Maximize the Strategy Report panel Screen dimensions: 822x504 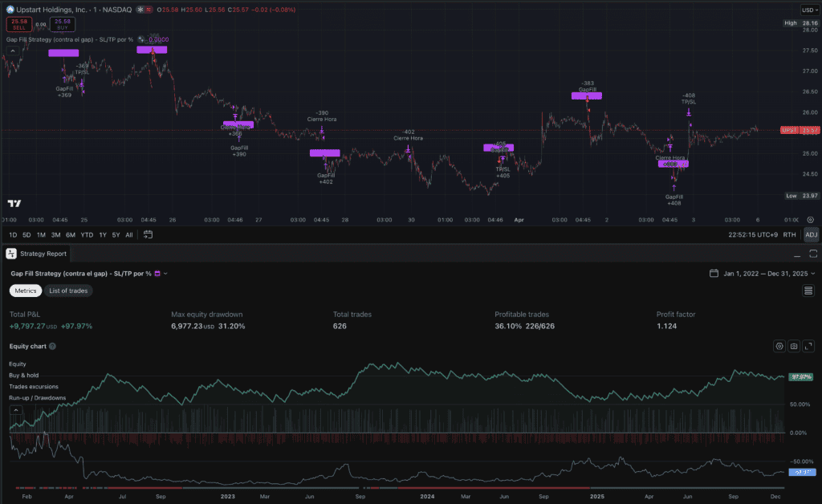[813, 254]
